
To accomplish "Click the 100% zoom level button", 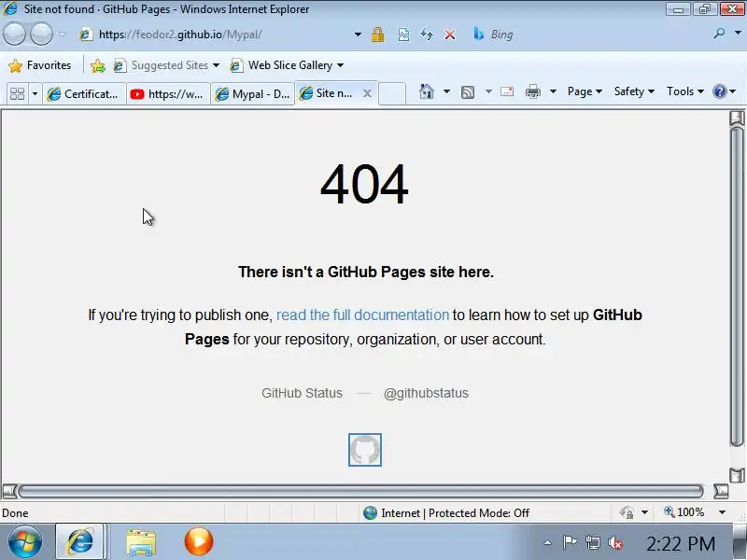I will pos(684,512).
